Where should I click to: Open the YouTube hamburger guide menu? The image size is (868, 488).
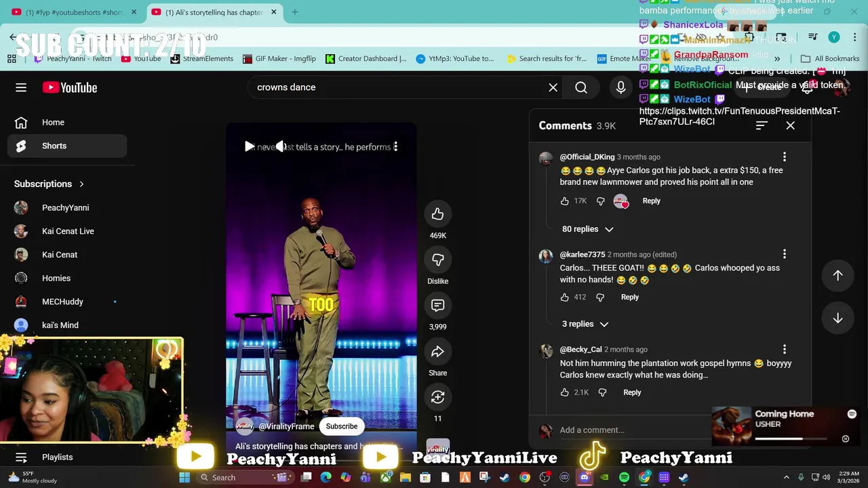click(21, 87)
